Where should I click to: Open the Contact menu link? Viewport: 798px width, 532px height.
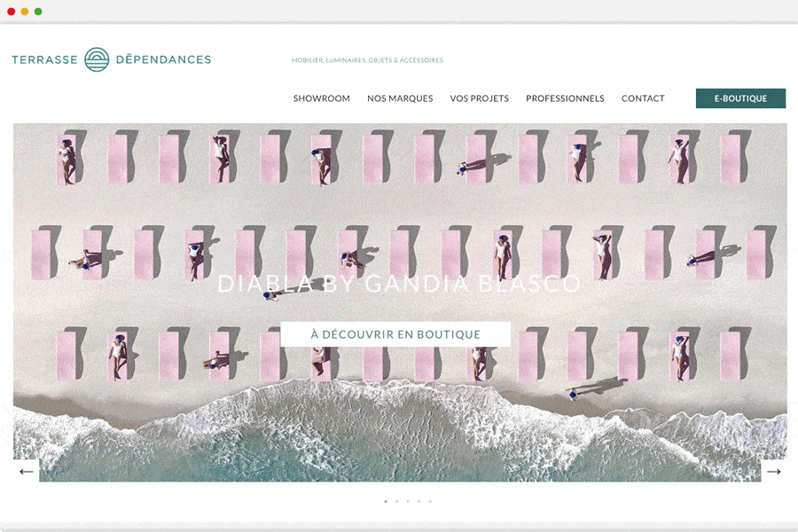(x=643, y=98)
